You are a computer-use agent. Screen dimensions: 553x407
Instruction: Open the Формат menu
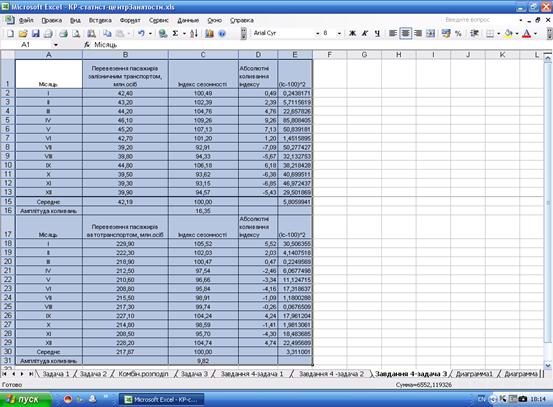coord(130,20)
